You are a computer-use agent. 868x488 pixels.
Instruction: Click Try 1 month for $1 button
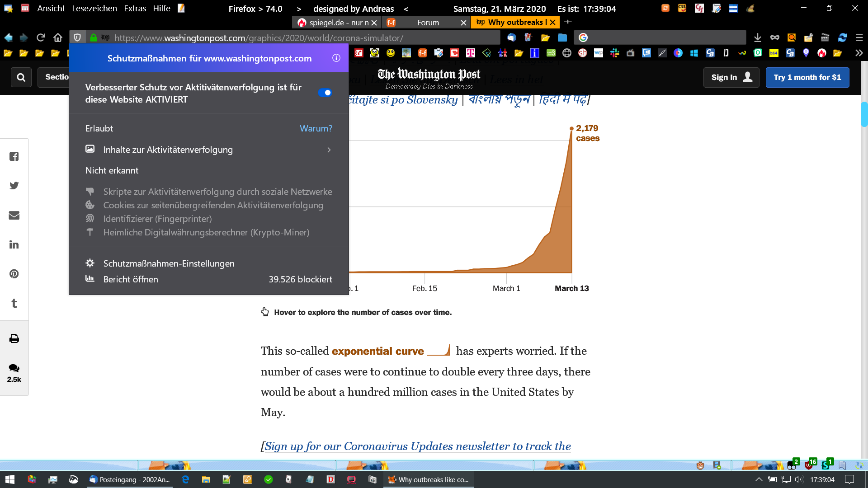(807, 77)
